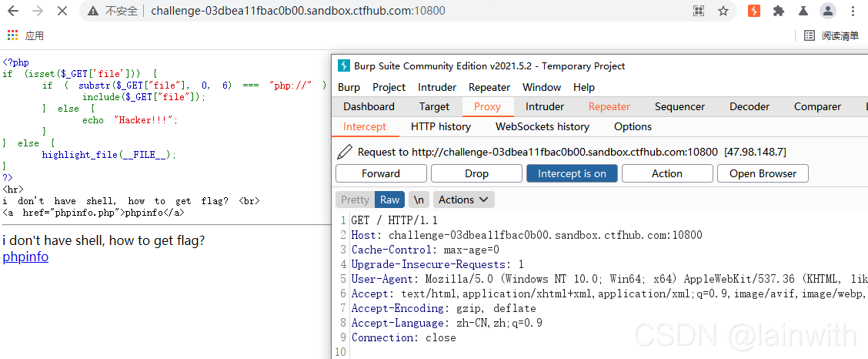The image size is (868, 359).
Task: Switch request view to Pretty
Action: pyautogui.click(x=355, y=200)
